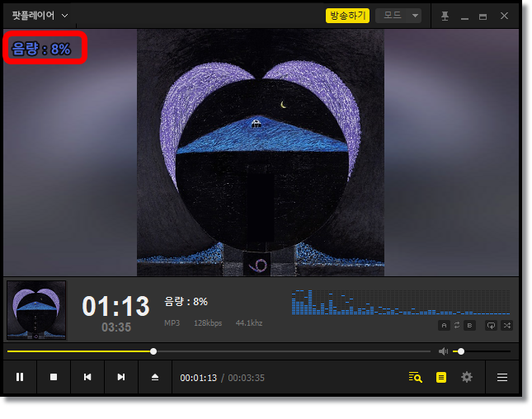Image resolution: width=532 pixels, height=419 pixels.
Task: Click the album art thumbnail
Action: pos(36,310)
